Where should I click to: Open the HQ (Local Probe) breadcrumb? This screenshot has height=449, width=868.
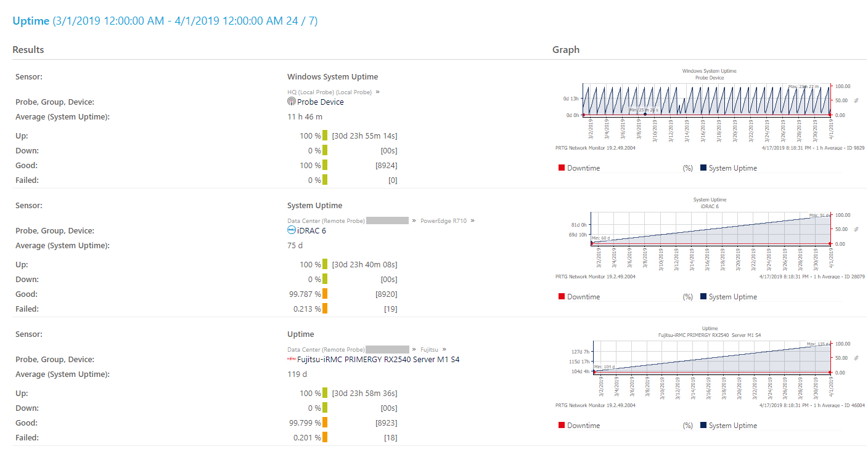329,92
